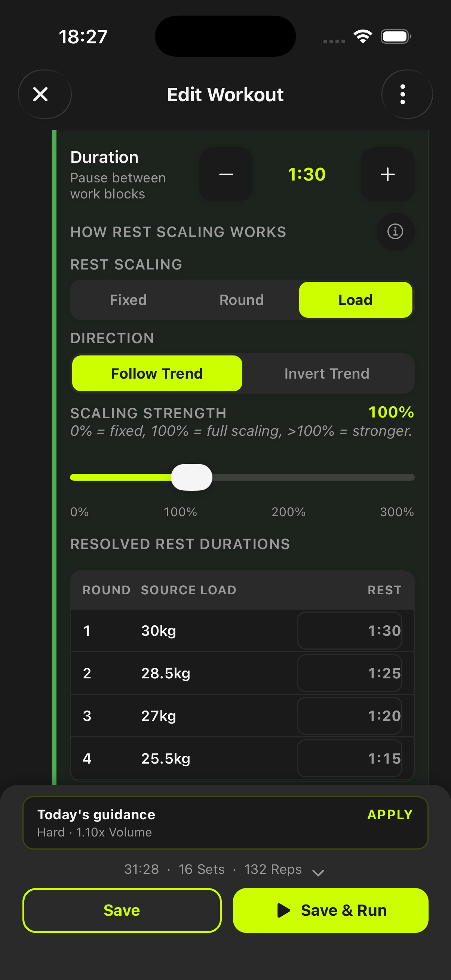This screenshot has width=451, height=980.
Task: Switch direction to Invert Trend
Action: 326,373
